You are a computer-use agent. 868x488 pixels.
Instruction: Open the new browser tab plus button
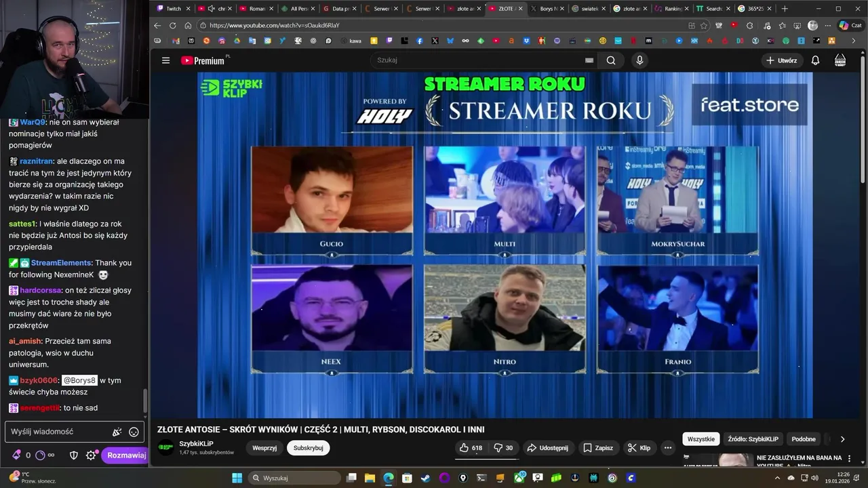tap(785, 9)
